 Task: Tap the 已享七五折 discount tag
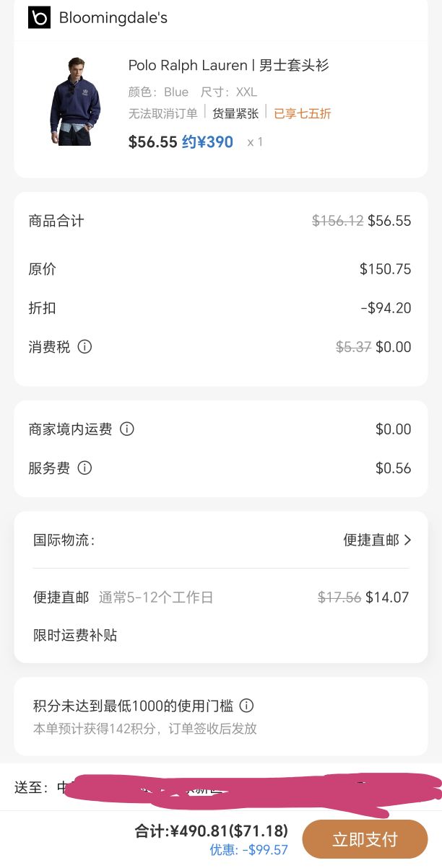[x=303, y=113]
